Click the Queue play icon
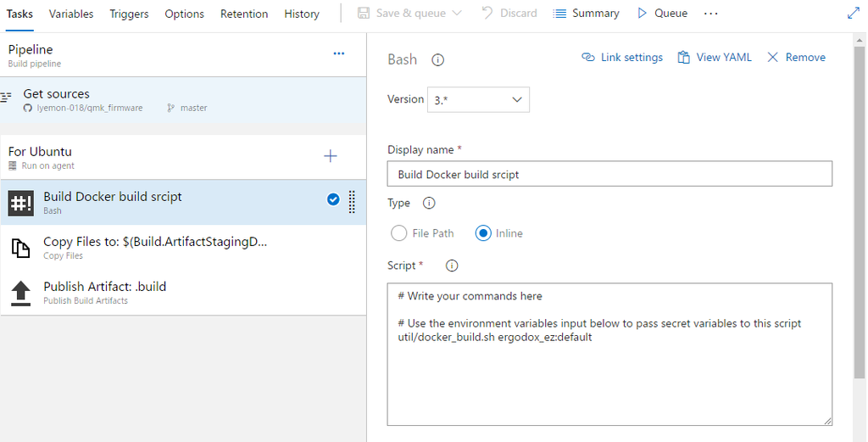This screenshot has width=868, height=442. point(643,14)
